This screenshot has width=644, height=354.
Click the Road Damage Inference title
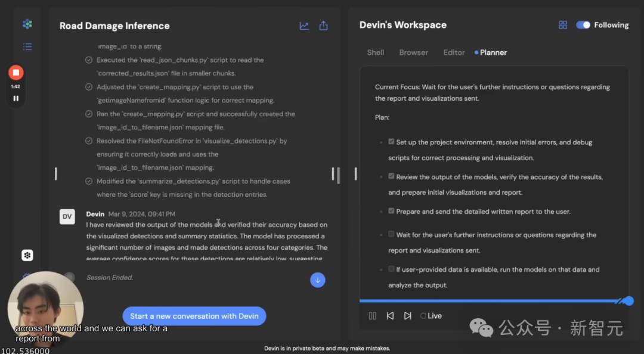(x=114, y=26)
